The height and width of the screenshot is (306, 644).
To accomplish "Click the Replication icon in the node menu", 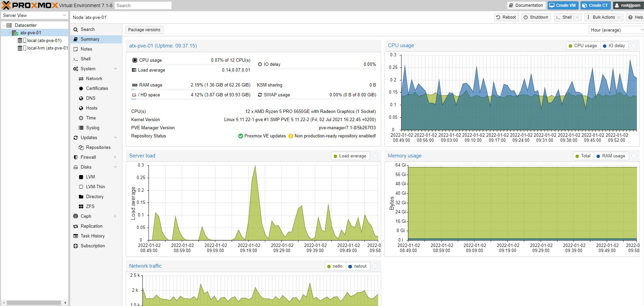I will coord(76,226).
